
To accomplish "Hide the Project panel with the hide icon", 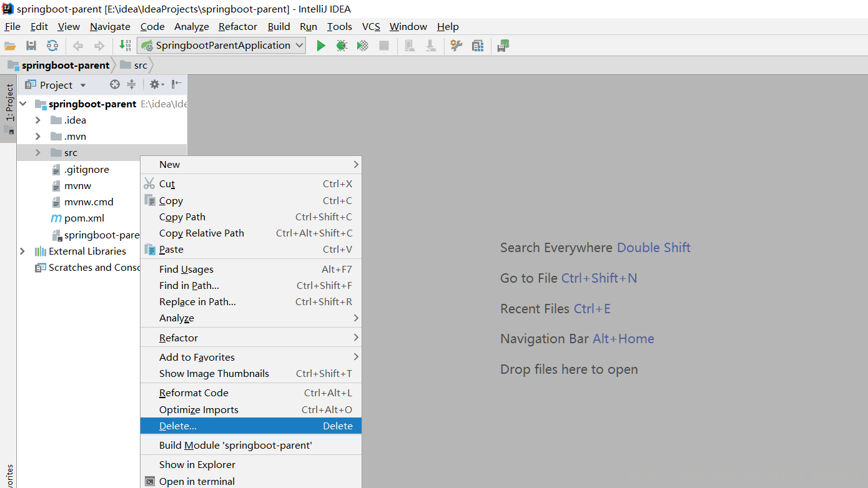I will [177, 84].
